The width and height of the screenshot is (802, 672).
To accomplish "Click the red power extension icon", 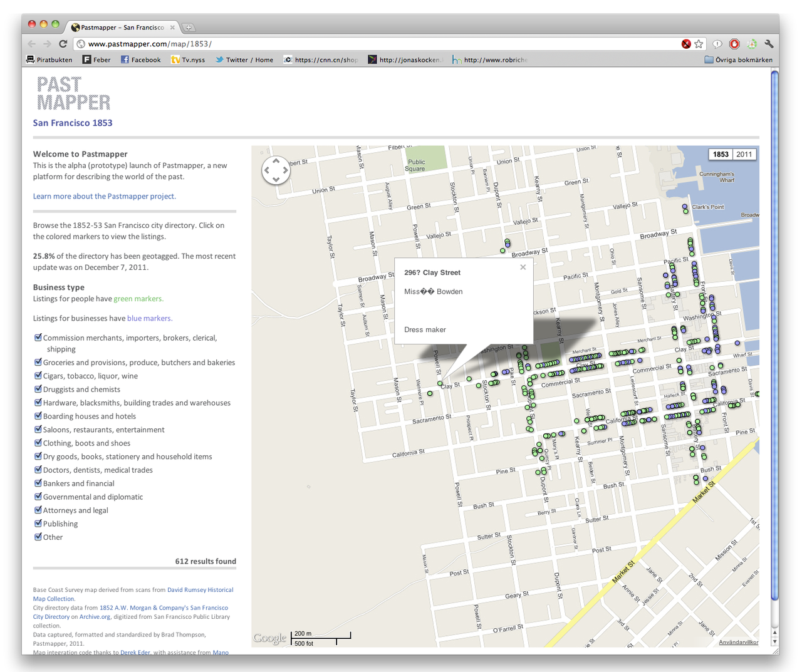I will pyautogui.click(x=734, y=44).
